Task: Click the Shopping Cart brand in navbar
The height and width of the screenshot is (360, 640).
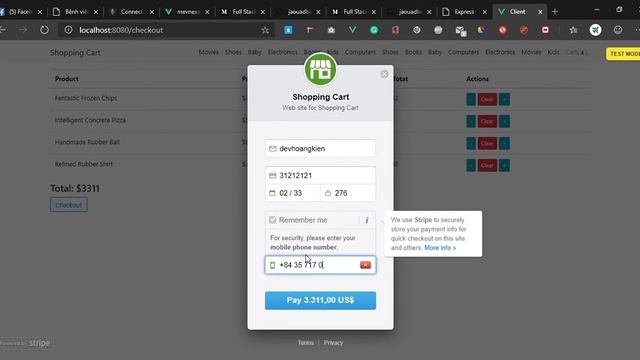Action: (x=75, y=53)
